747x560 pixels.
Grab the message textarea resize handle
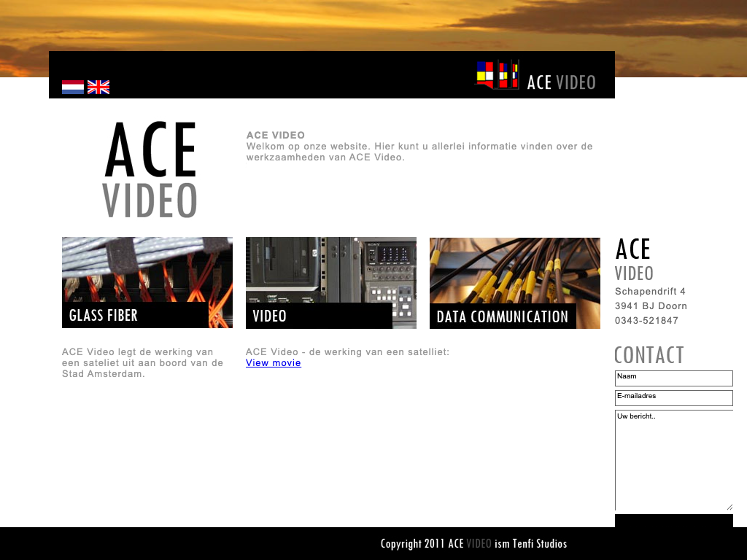[x=729, y=507]
